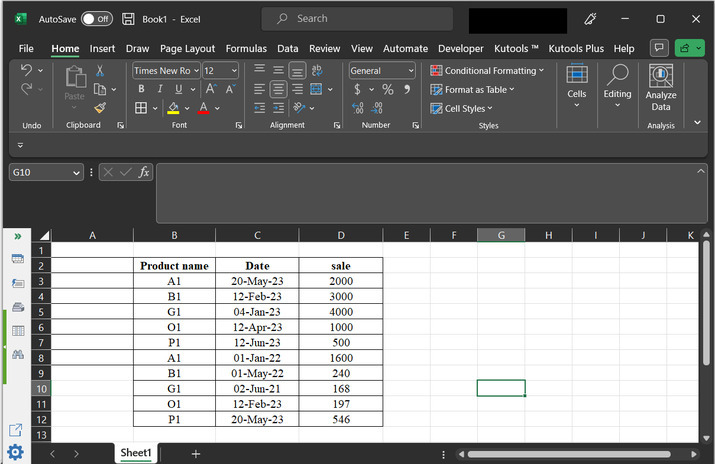
Task: Click the Increase Font Size icon
Action: point(211,90)
